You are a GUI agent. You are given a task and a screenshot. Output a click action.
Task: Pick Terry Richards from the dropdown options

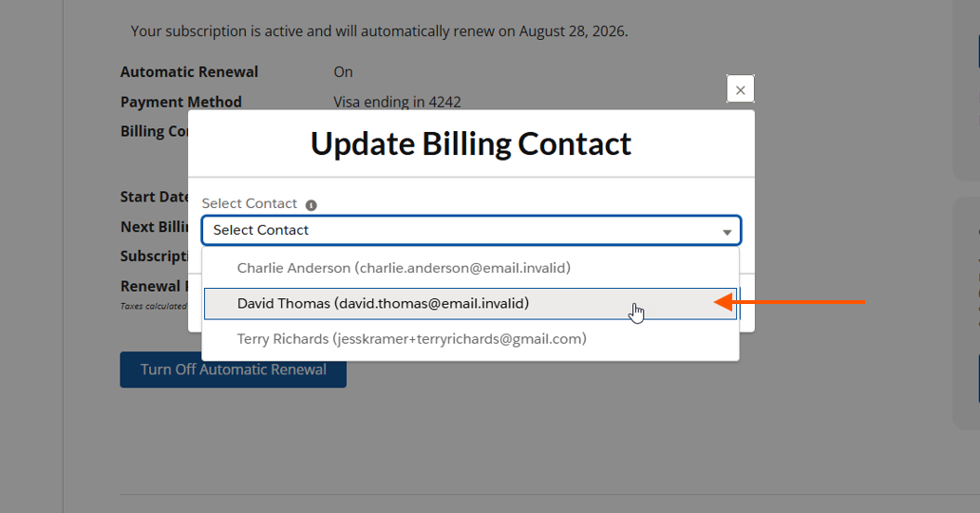411,338
